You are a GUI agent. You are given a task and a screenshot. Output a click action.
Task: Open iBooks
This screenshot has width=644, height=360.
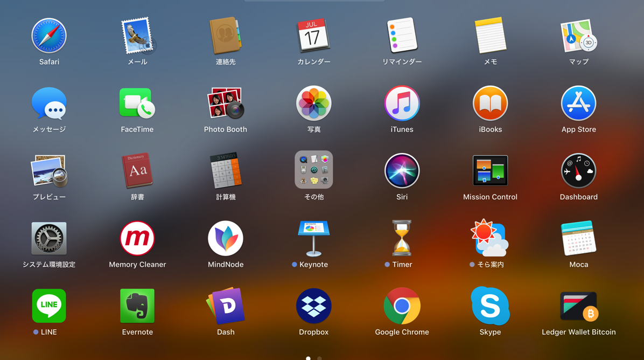click(x=491, y=103)
